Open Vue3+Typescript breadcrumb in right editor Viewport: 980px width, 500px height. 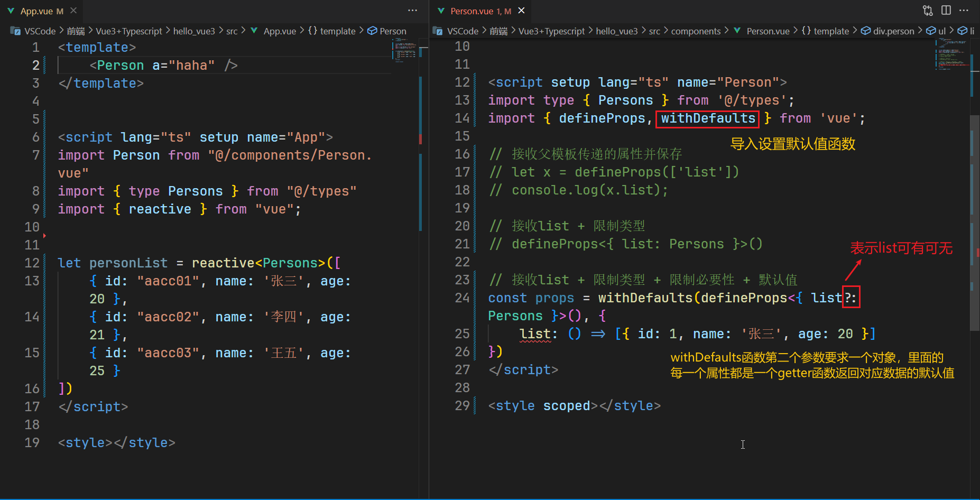[551, 31]
